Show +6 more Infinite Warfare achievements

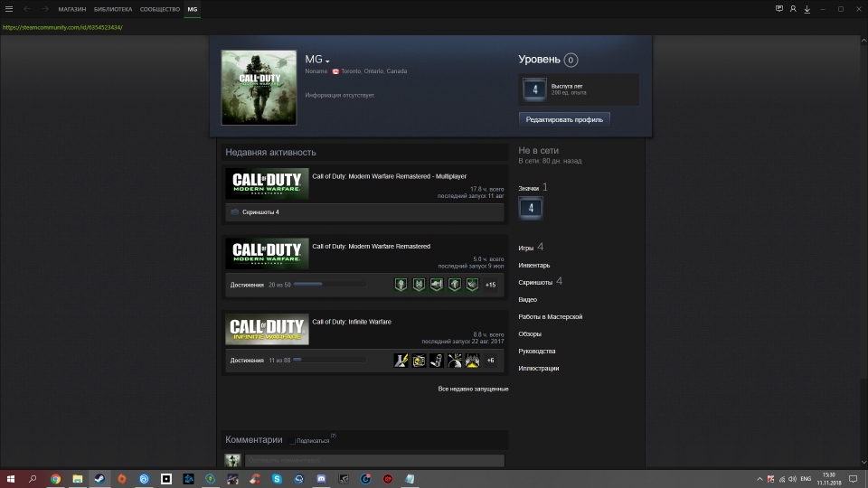490,361
